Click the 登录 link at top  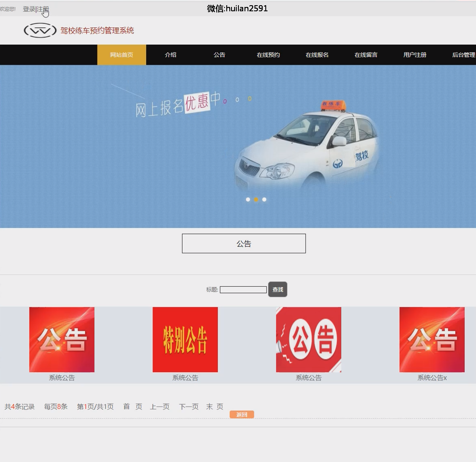tap(29, 9)
